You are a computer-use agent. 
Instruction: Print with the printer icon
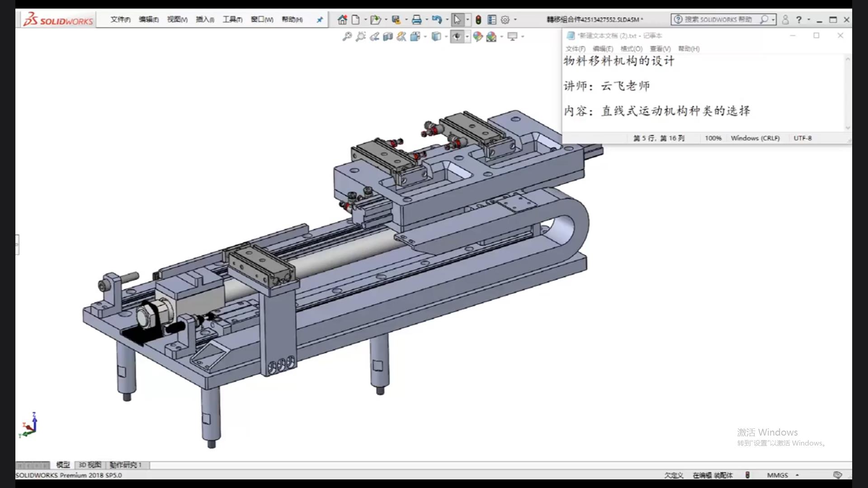coord(416,19)
